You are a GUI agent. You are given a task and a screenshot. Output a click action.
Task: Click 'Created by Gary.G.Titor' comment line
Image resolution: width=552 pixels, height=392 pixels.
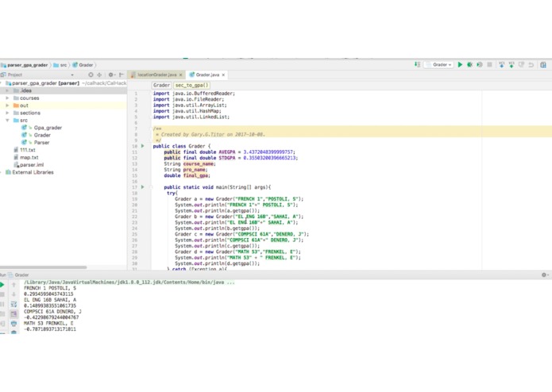click(210, 134)
